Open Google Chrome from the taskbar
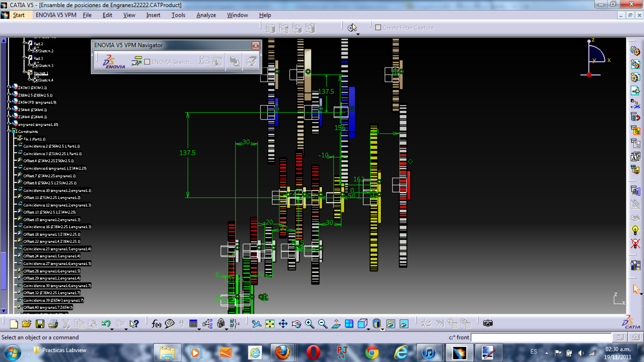 pyautogui.click(x=372, y=352)
